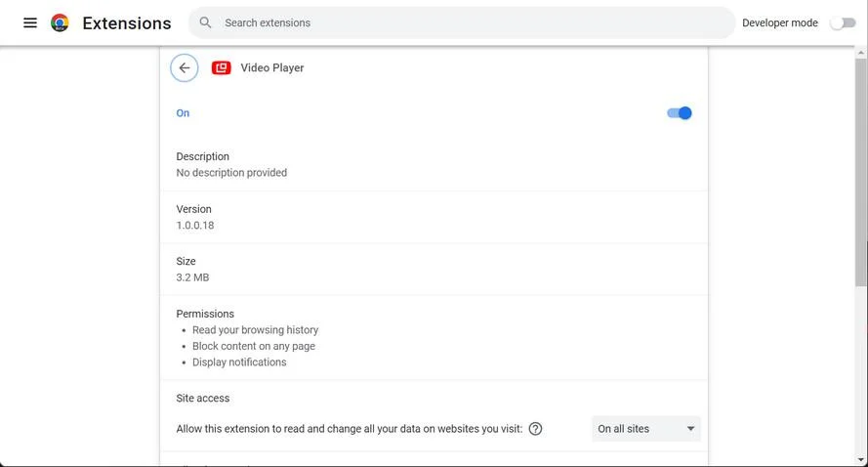
Task: Click Block content on any page permission
Action: coord(254,346)
